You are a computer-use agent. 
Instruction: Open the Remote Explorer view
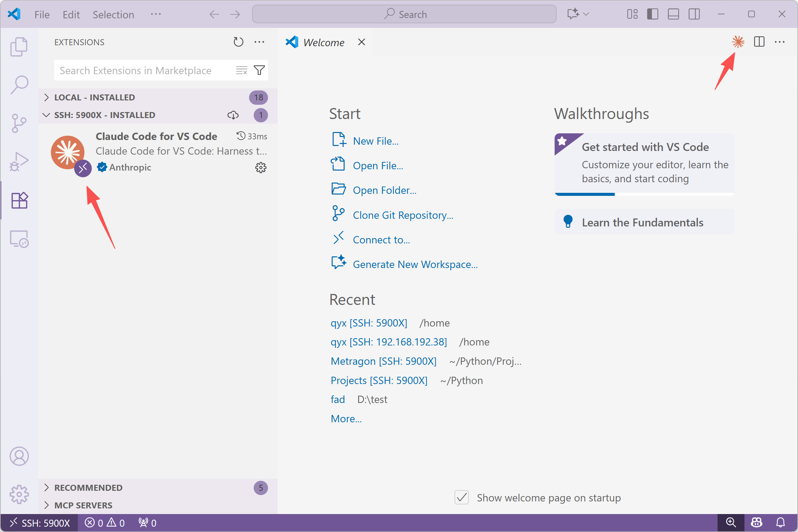(19, 239)
